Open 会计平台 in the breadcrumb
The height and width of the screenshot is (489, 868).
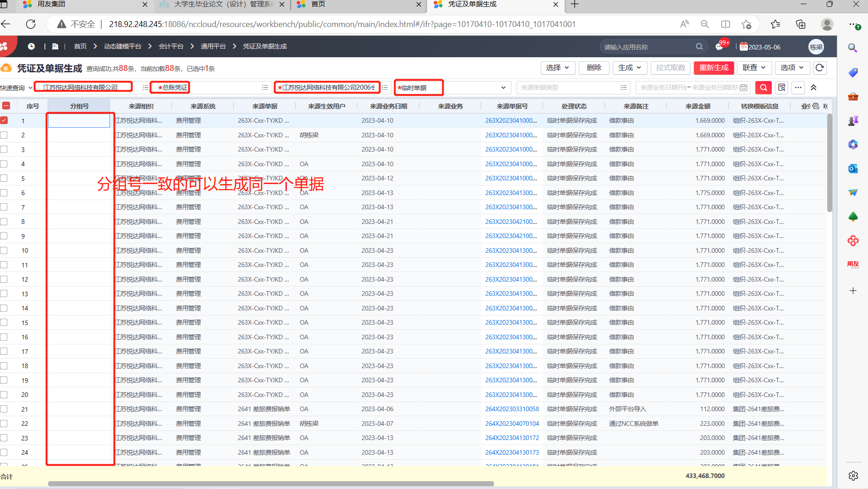[x=171, y=46]
